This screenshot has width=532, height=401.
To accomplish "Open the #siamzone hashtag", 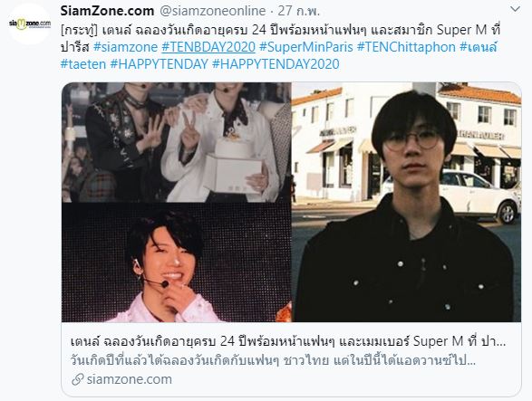I will [126, 47].
